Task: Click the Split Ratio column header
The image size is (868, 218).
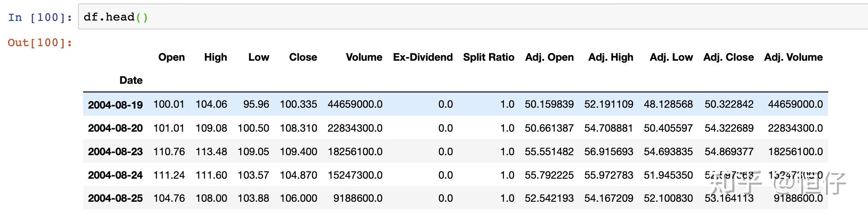Action: tap(489, 57)
